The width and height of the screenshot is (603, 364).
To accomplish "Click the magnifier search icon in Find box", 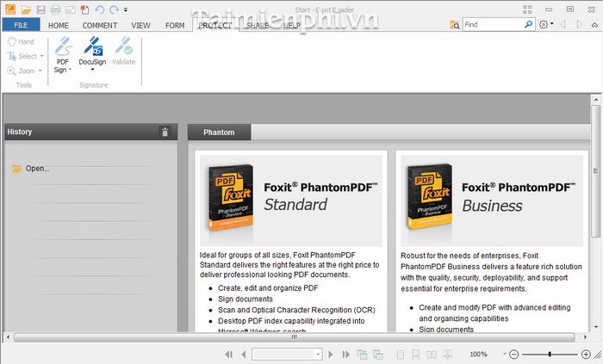I will 529,25.
